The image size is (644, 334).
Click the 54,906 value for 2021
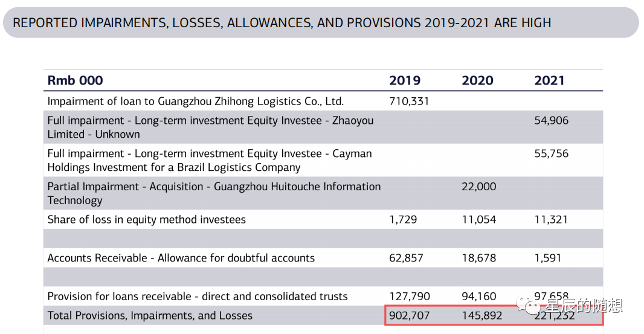click(551, 121)
